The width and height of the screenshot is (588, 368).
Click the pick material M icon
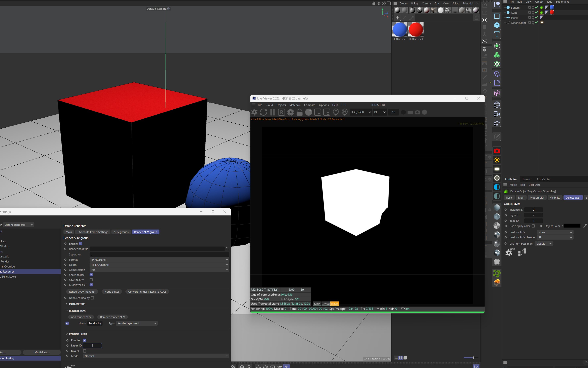click(345, 112)
